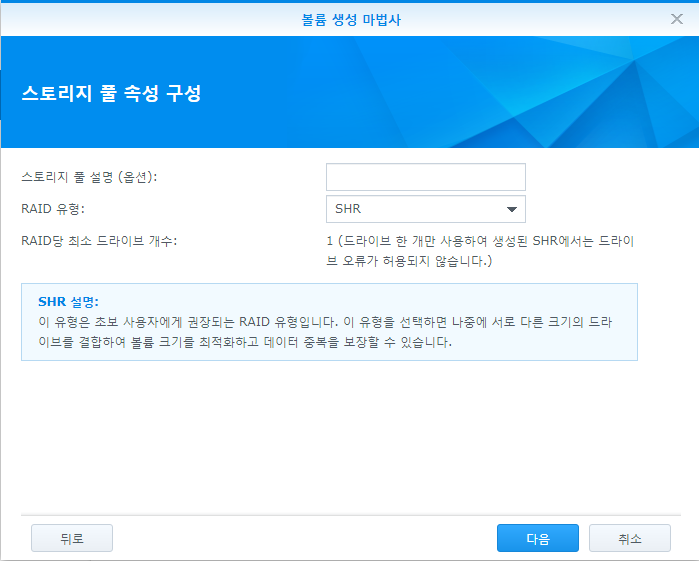Open the RAID 유형 SHR dropdown
699x561 pixels.
coord(426,209)
